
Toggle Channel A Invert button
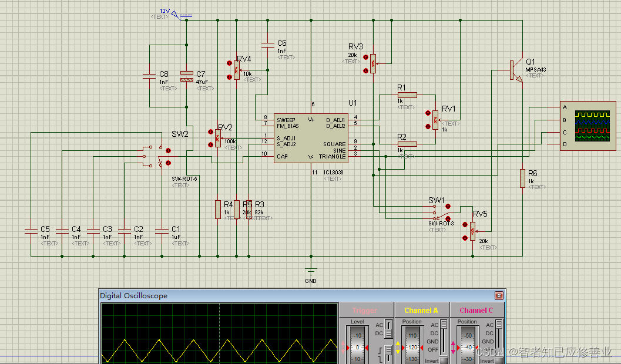coord(444,360)
